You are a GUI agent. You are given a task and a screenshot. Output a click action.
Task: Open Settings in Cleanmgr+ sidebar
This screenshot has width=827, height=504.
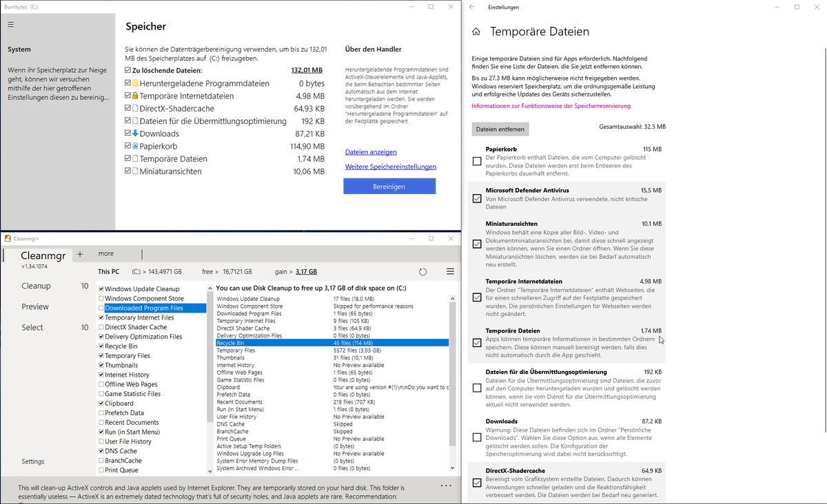(33, 461)
